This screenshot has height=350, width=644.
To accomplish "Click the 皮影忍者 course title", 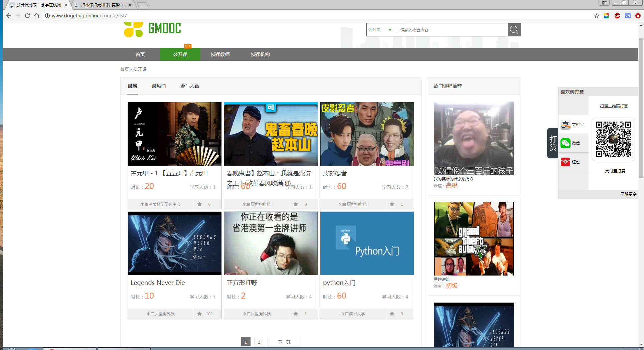I will pyautogui.click(x=335, y=173).
